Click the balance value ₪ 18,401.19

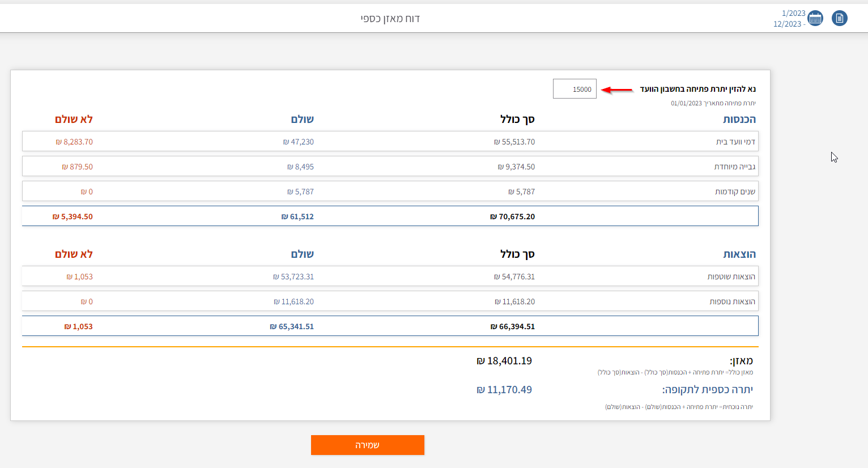pos(504,361)
